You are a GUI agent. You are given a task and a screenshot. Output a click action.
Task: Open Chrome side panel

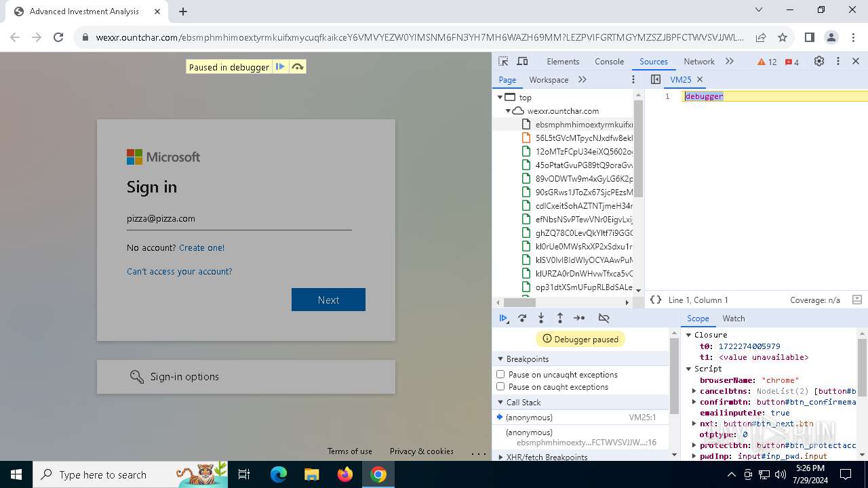810,37
